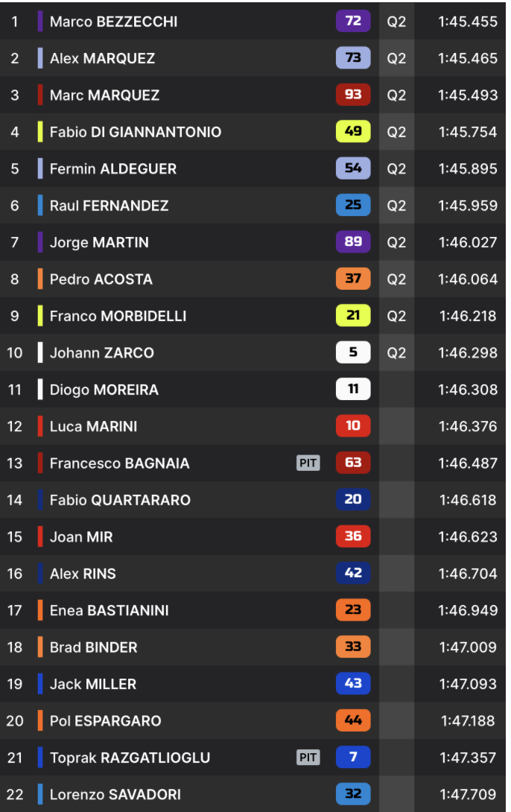Click the yellow number 49 badge
Screen dimensions: 511x812
pos(353,132)
